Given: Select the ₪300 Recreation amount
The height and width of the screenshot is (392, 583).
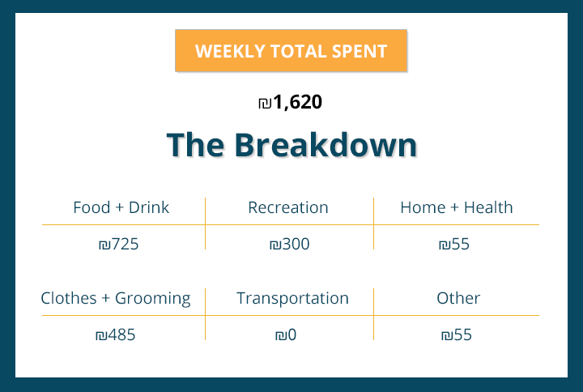Looking at the screenshot, I should [x=289, y=244].
